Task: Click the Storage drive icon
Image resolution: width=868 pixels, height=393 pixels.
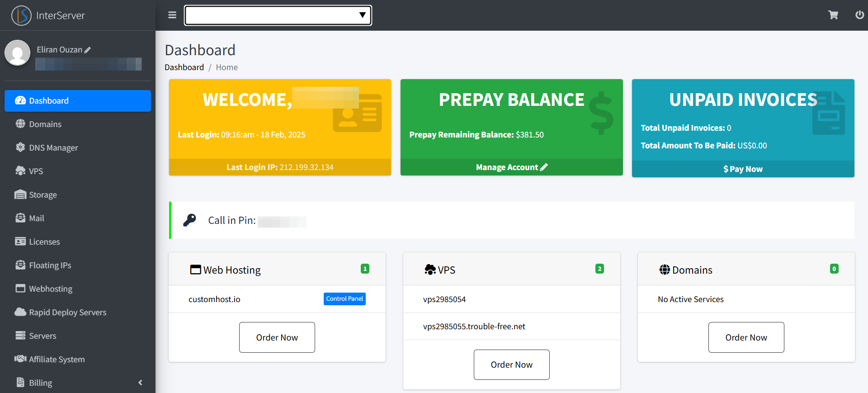Action: click(x=20, y=194)
